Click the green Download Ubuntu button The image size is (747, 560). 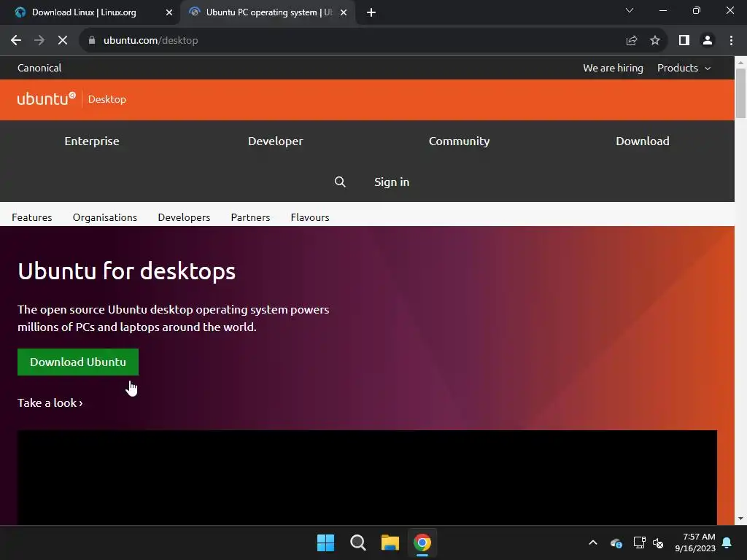[x=78, y=362]
